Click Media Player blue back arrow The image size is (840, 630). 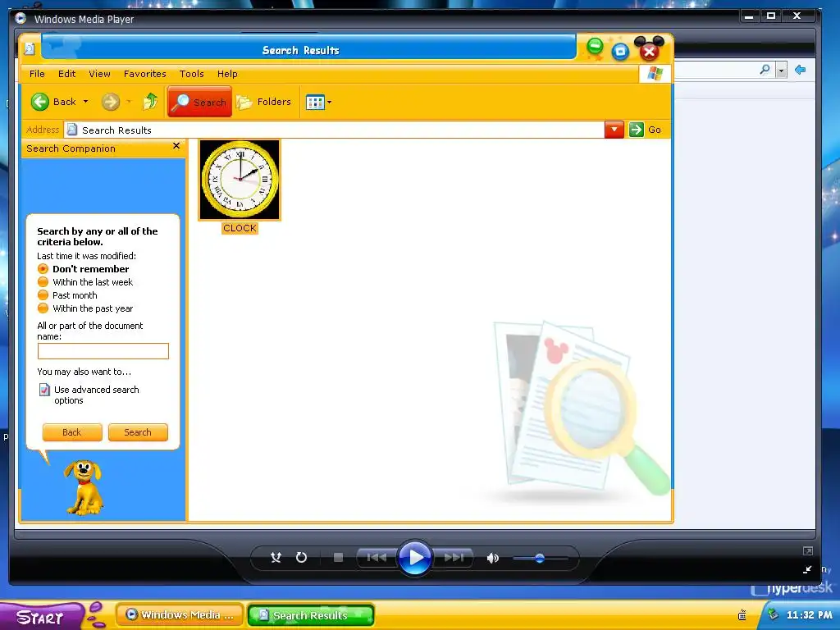[x=801, y=70]
